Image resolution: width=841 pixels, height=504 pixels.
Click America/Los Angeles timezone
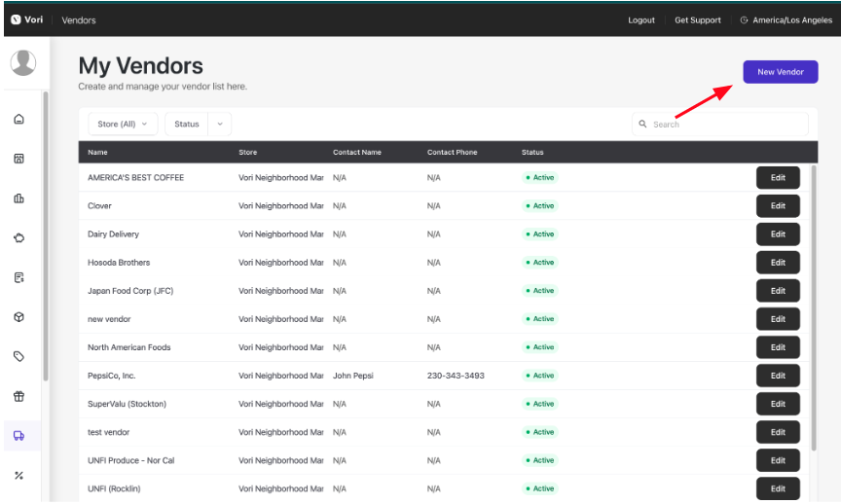pos(792,20)
